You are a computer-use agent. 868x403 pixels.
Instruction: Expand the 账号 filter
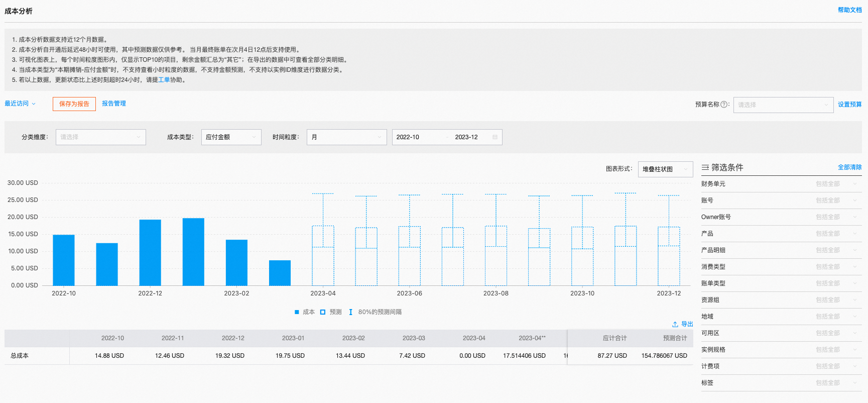[781, 200]
